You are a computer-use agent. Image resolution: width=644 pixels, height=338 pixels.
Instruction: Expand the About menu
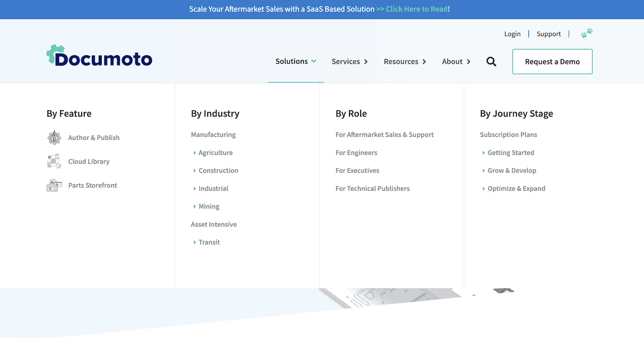coord(456,62)
